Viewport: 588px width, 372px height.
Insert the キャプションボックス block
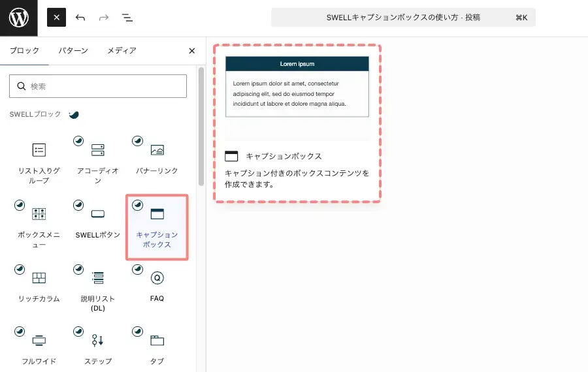pyautogui.click(x=157, y=226)
